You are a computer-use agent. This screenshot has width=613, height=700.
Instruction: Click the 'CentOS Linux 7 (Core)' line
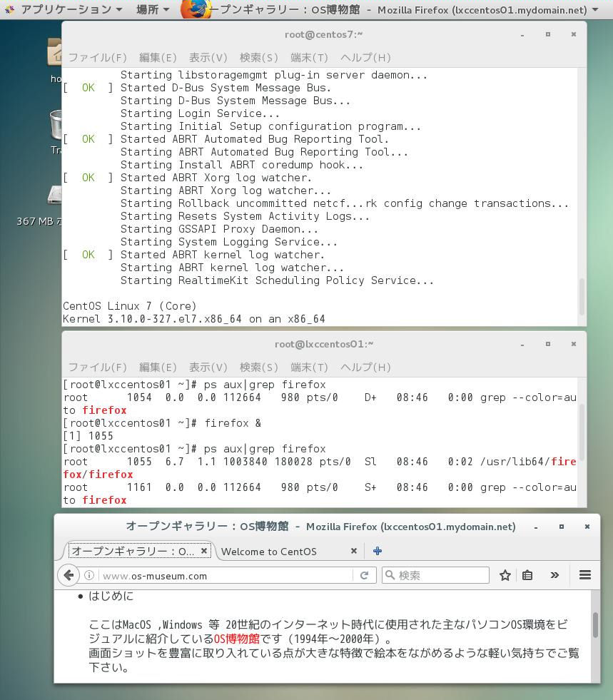pyautogui.click(x=129, y=306)
